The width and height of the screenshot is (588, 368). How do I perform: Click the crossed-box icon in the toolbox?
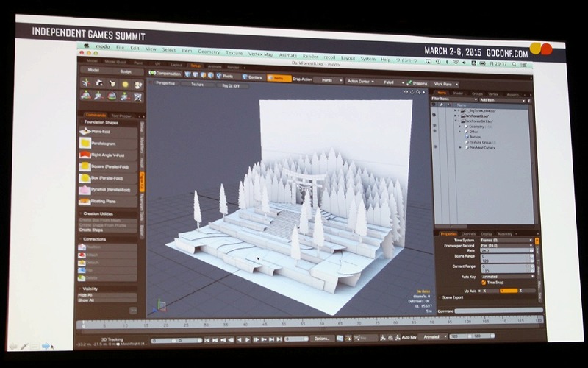(138, 98)
